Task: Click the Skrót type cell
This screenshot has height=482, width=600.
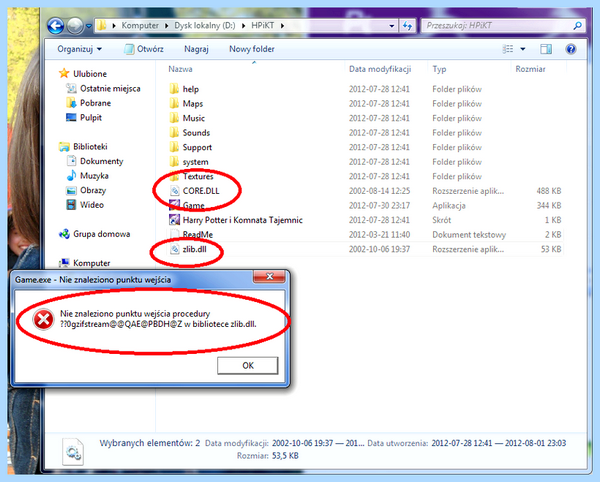Action: click(442, 220)
